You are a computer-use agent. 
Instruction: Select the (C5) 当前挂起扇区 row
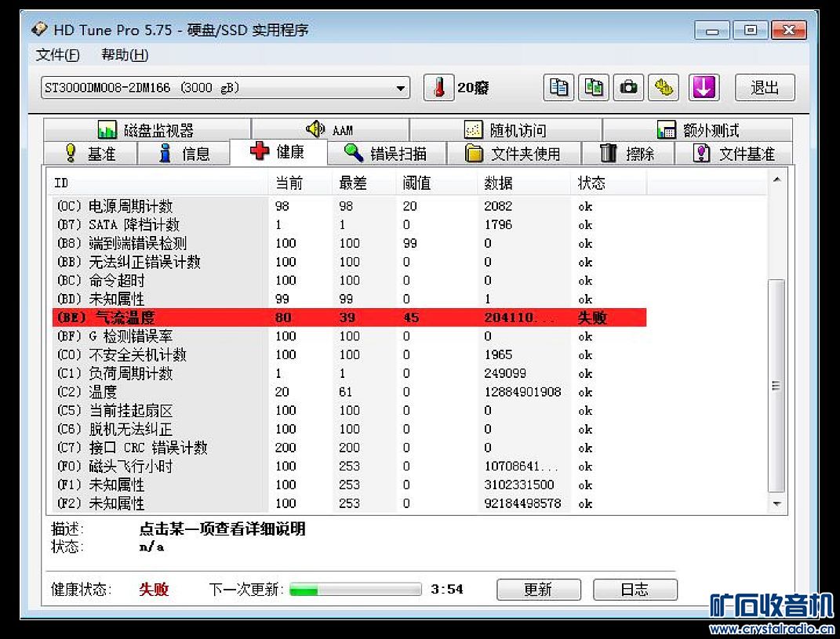(349, 410)
